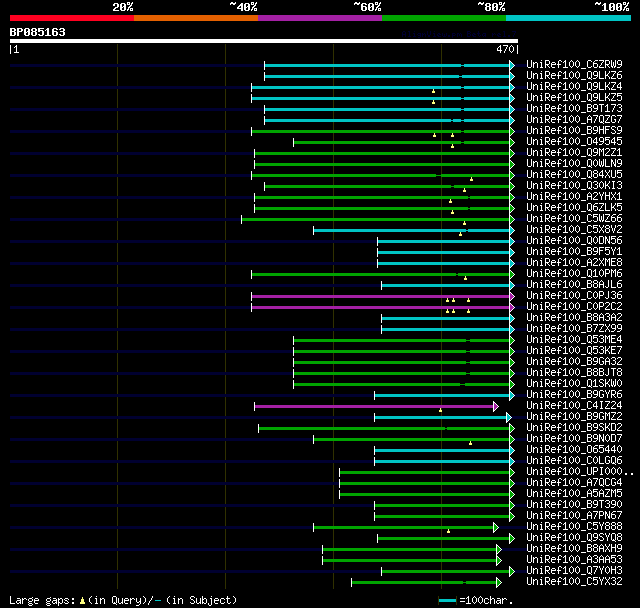
Task: Click the UniRef100_B9SKD2 label
Action: pos(574,428)
